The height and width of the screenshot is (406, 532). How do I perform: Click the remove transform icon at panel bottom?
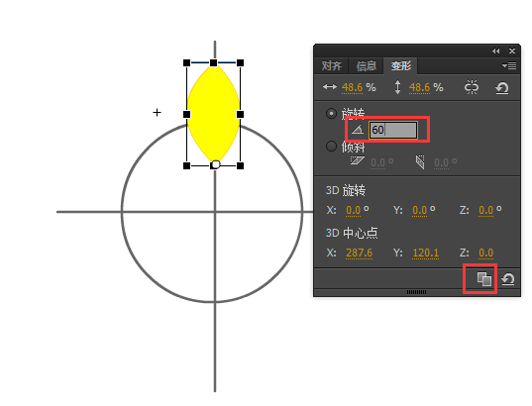click(x=508, y=279)
